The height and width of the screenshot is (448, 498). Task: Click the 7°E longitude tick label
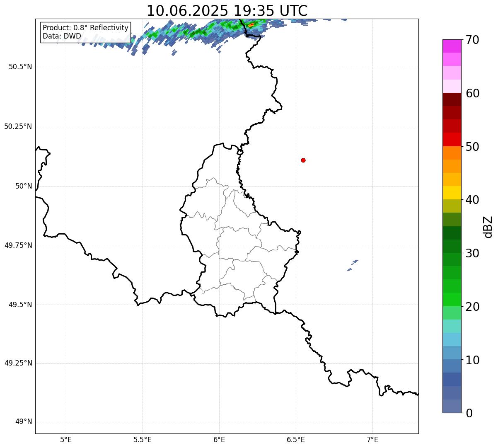[372, 439]
